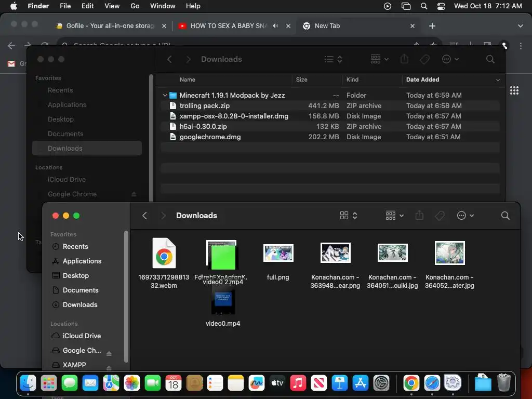Open Downloads folder stack in Dock

point(483,382)
